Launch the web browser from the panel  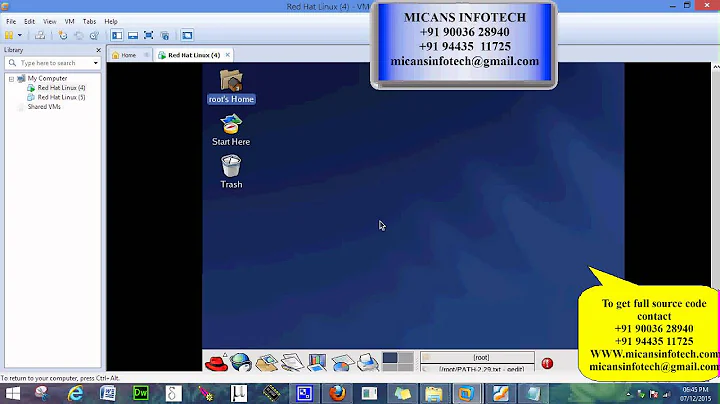click(241, 363)
